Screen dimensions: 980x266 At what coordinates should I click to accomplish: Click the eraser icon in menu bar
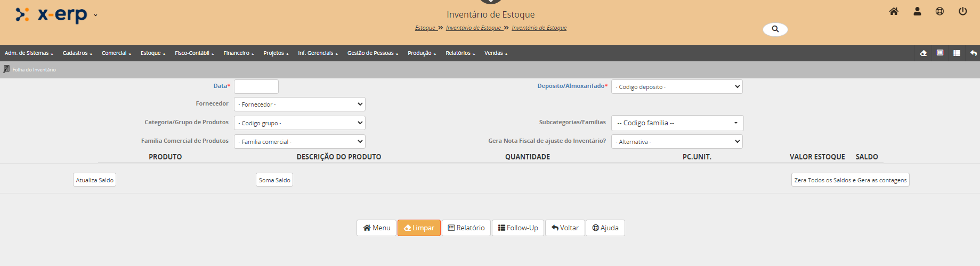click(923, 53)
